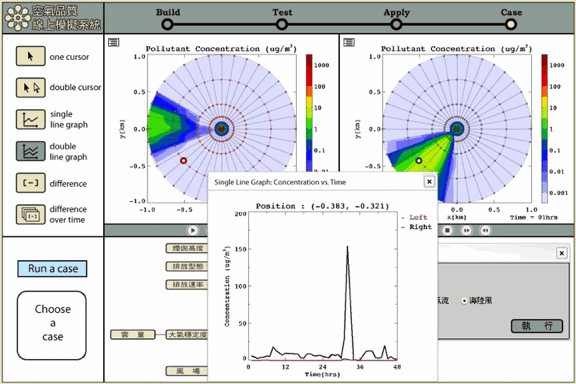Close the Single Line Graph window

pyautogui.click(x=429, y=182)
